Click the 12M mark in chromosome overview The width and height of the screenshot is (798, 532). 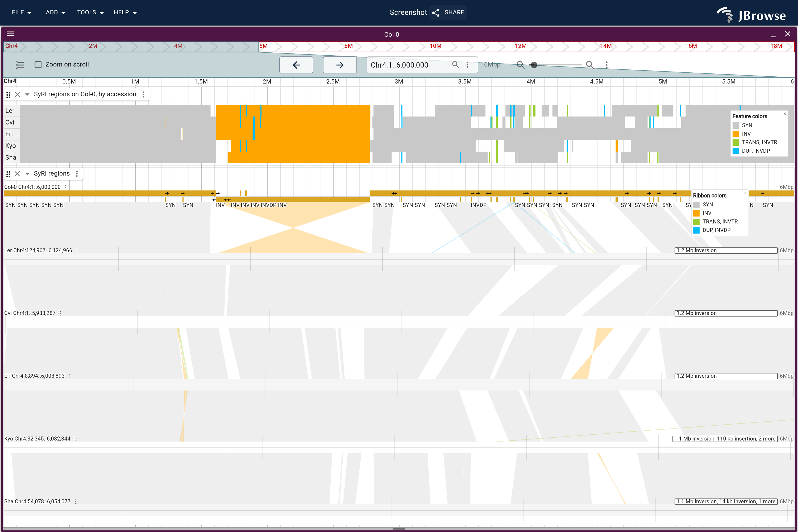click(521, 46)
